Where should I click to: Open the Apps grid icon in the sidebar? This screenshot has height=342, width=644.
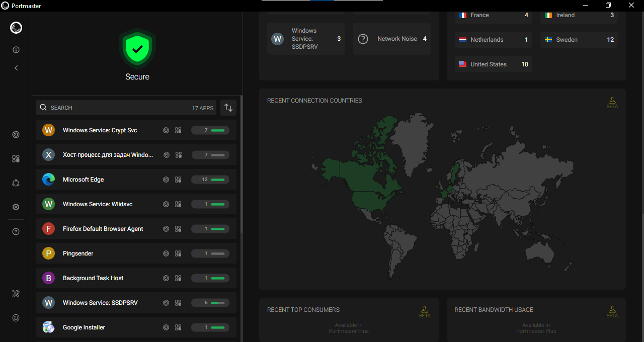point(16,159)
